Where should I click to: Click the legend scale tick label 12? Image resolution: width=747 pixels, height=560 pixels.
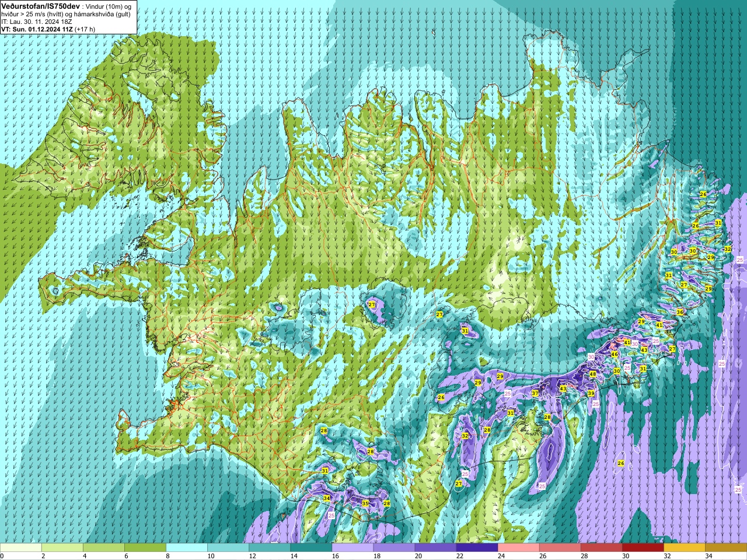click(x=252, y=556)
